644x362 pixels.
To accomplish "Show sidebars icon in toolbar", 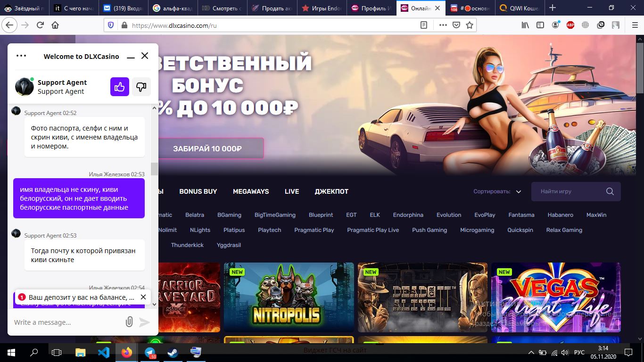I will point(540,25).
